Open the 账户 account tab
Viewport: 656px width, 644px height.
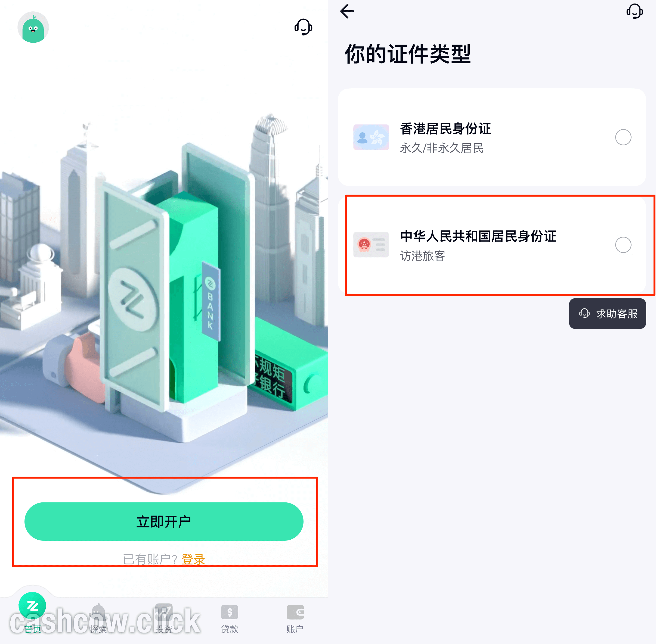click(295, 619)
